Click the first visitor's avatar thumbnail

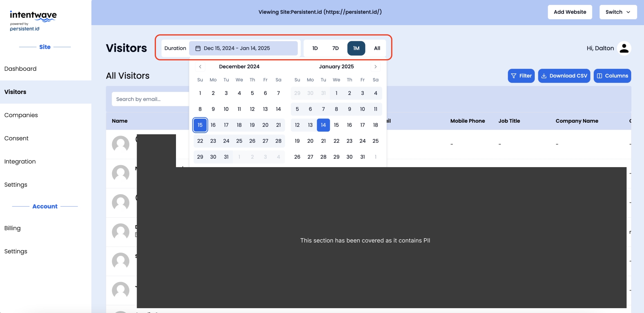click(x=121, y=144)
